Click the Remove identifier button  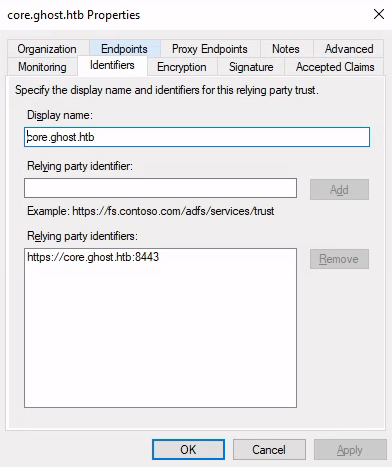click(339, 259)
